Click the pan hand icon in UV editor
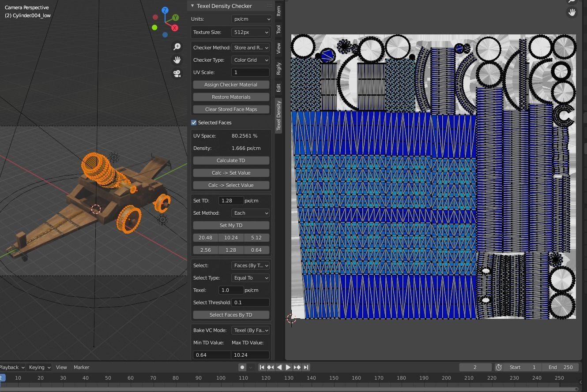 (x=572, y=12)
